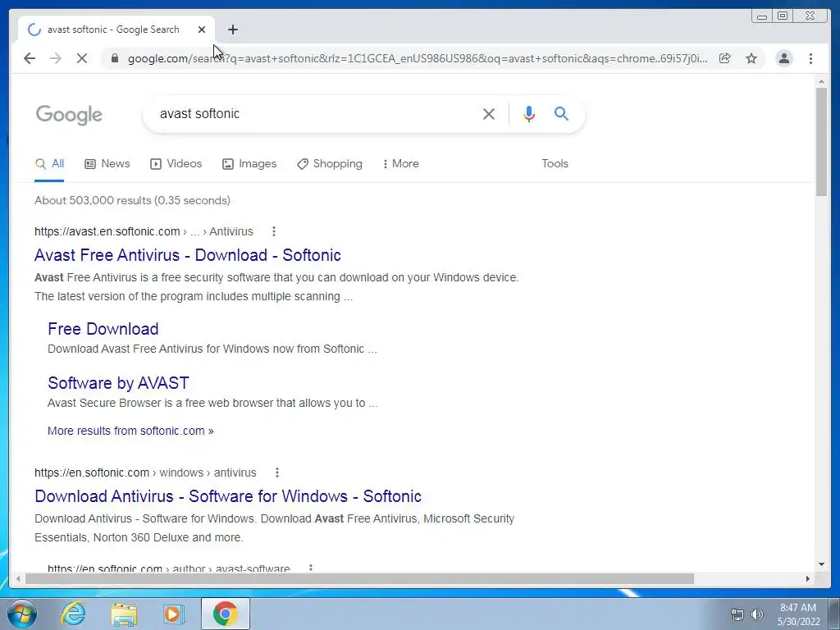Clear the search box with X

[x=489, y=113]
